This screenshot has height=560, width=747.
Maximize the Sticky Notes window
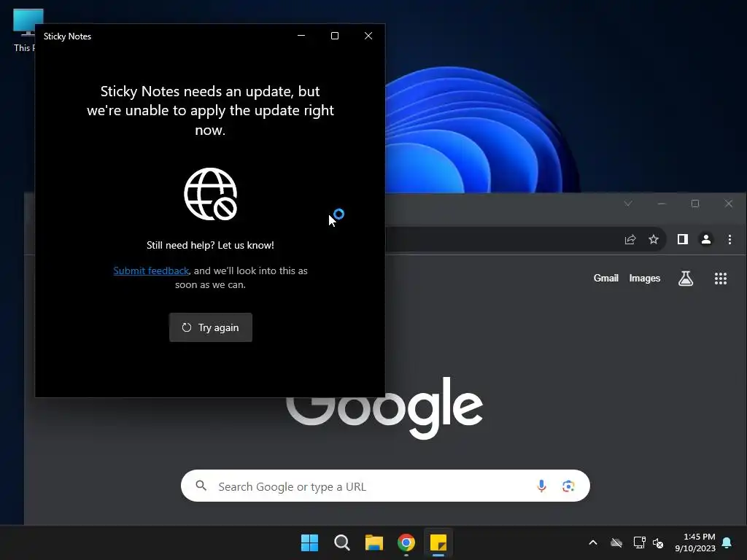pos(335,36)
